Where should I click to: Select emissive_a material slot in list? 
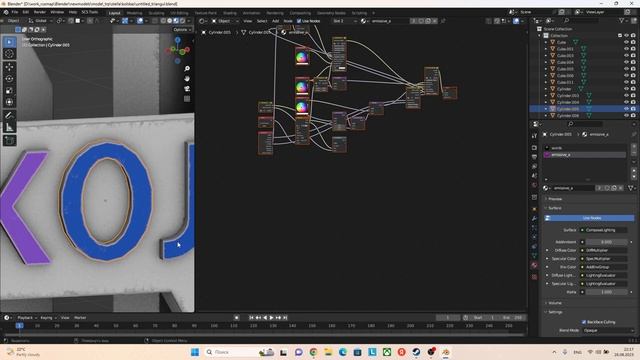pyautogui.click(x=584, y=155)
